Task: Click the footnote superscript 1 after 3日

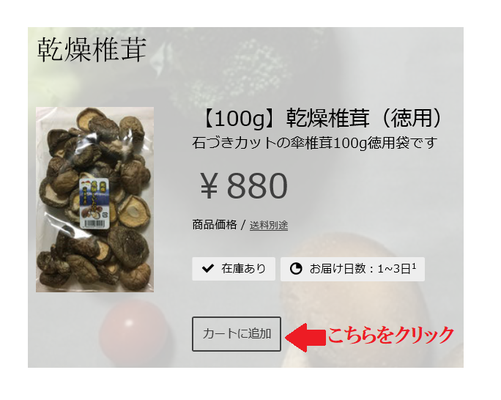Action: click(414, 266)
